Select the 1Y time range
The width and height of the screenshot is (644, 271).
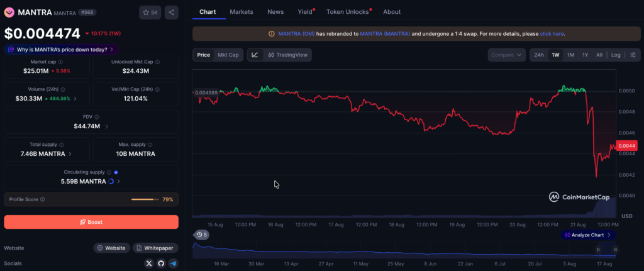(x=586, y=55)
